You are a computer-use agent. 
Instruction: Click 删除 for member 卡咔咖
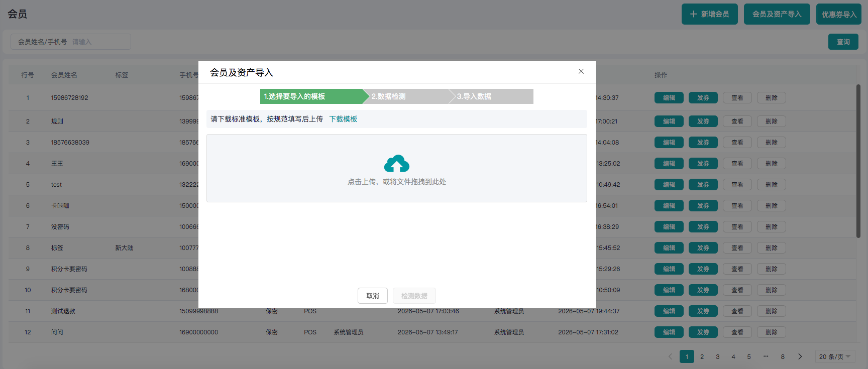(772, 206)
